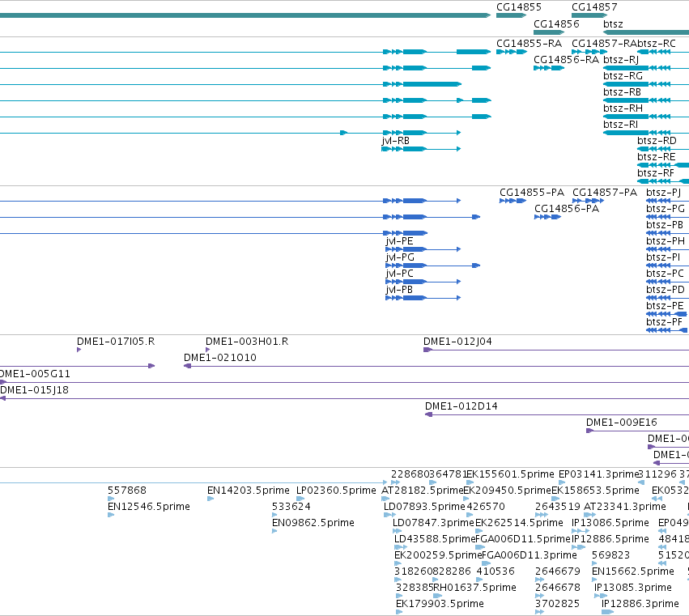Screen dimensions: 689x616
Task: Open transcript CG14855-RA
Action: click(x=529, y=44)
